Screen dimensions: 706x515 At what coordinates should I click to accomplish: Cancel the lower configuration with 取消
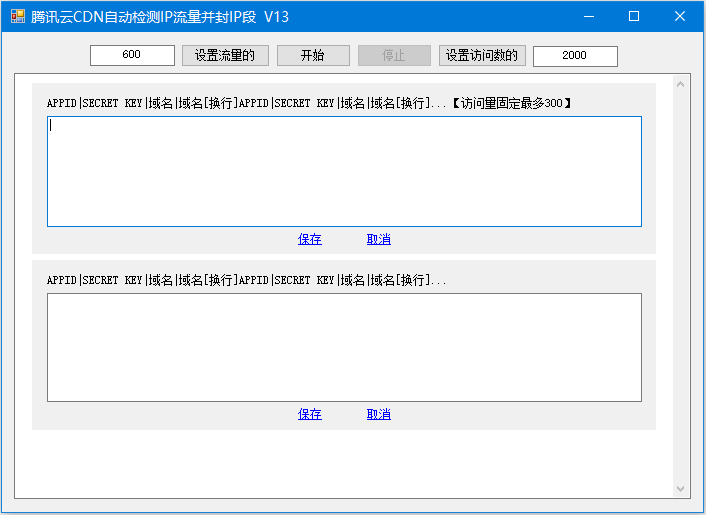379,414
